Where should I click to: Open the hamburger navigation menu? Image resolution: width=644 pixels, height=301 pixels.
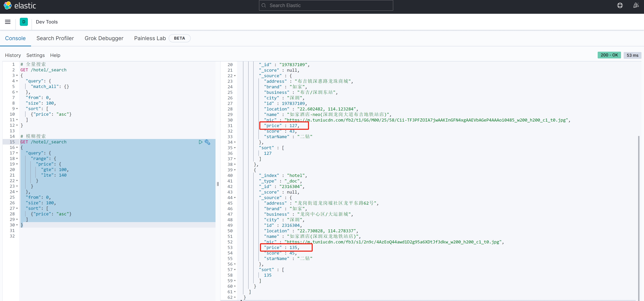(x=8, y=22)
